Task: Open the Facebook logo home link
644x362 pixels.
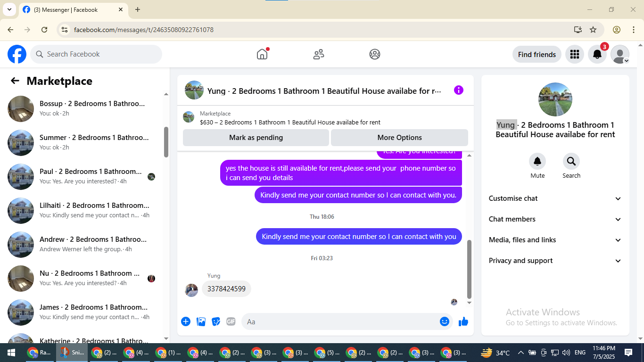Action: pos(17,54)
